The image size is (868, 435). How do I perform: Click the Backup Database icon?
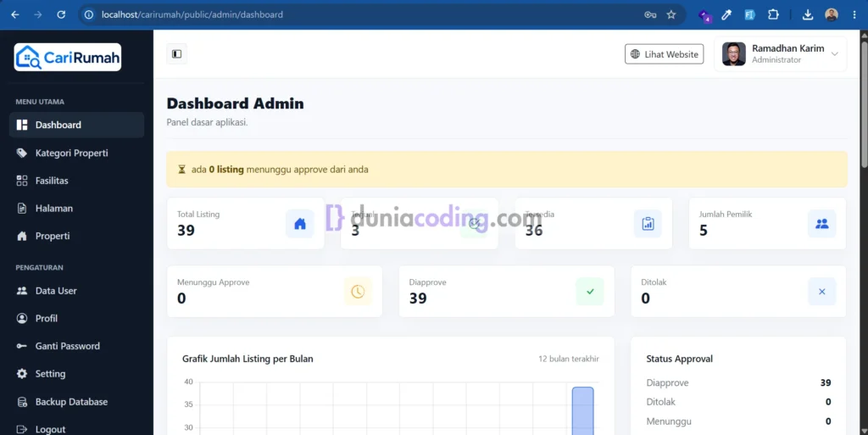[x=21, y=402]
